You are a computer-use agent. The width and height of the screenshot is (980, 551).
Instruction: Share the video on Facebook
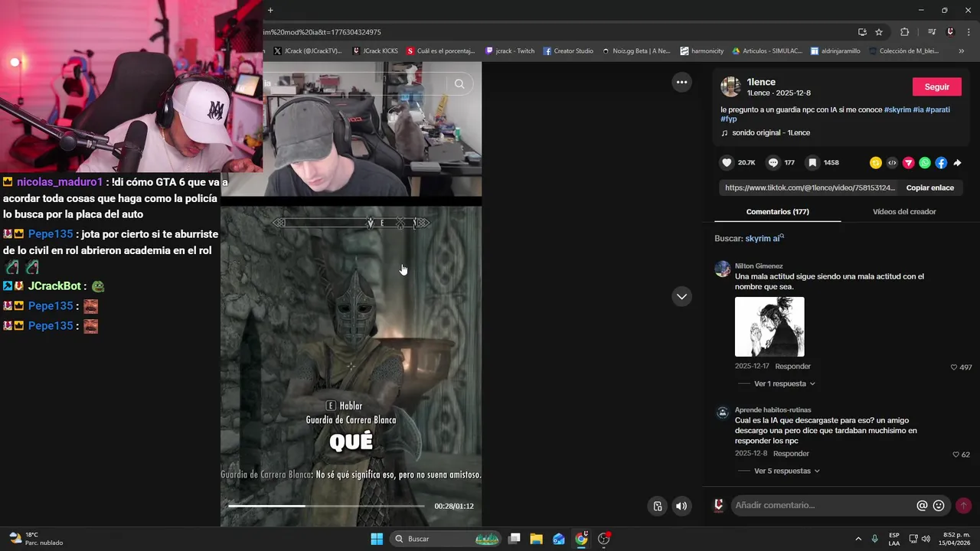941,163
